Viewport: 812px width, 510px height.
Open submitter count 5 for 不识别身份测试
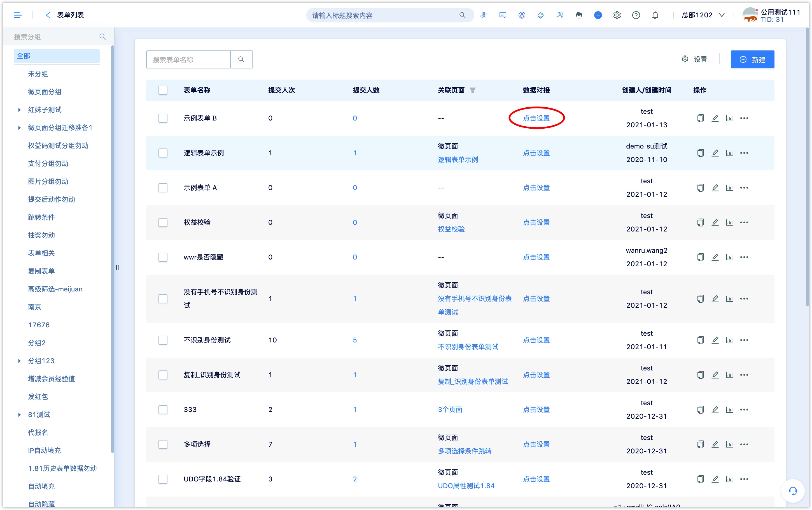click(355, 340)
